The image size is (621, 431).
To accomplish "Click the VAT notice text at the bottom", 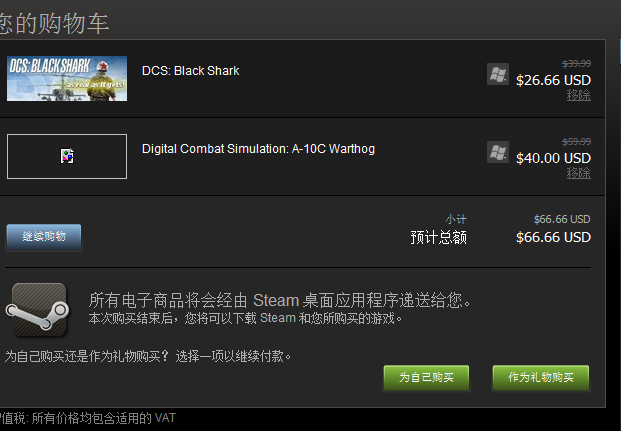I will 88,418.
